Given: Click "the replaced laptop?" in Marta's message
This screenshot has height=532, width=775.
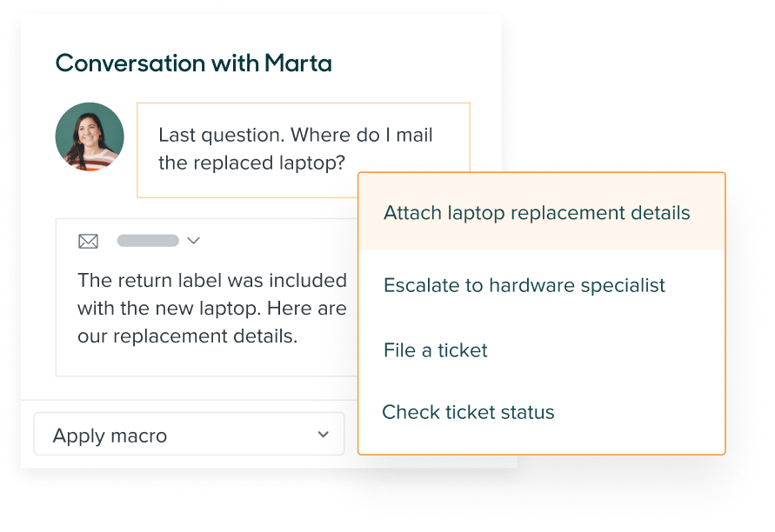Looking at the screenshot, I should tap(251, 163).
